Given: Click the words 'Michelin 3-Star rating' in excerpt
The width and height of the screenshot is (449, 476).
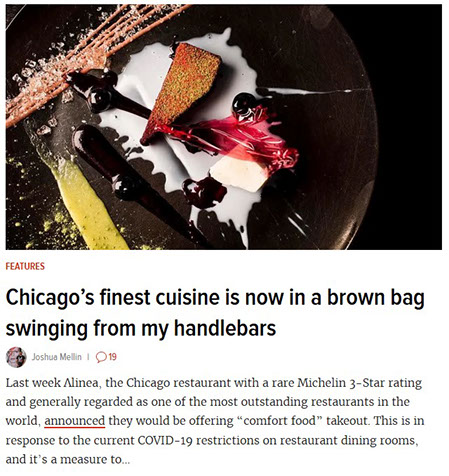Looking at the screenshot, I should [x=359, y=383].
